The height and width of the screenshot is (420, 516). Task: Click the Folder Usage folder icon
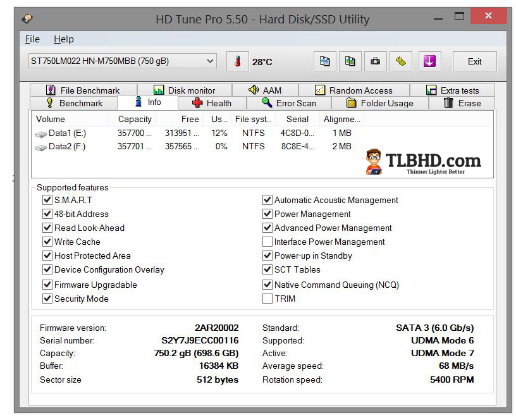pos(351,103)
